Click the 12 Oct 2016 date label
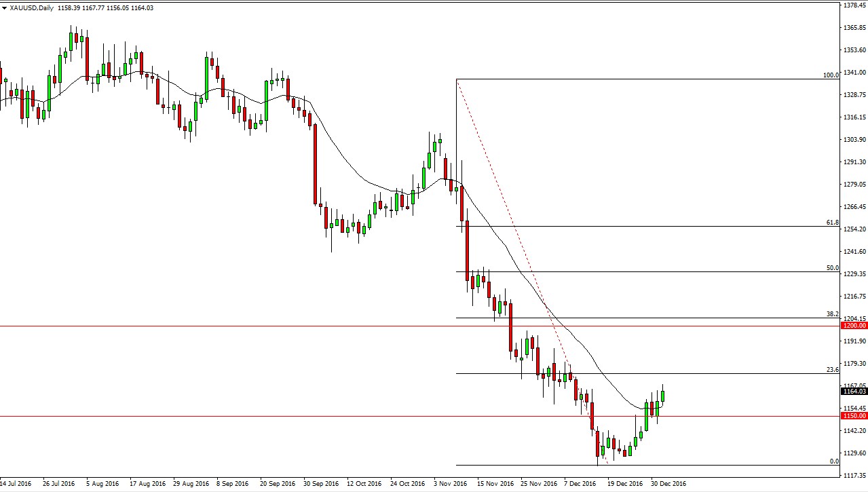The width and height of the screenshot is (868, 492). (x=364, y=484)
